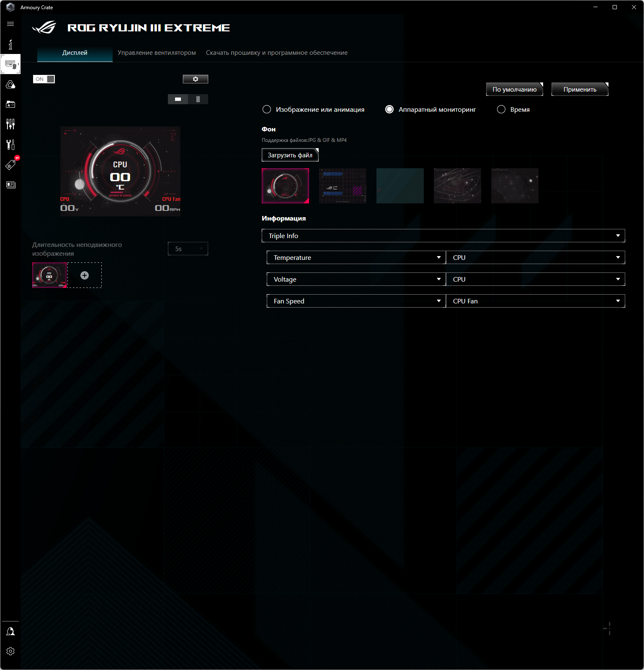The height and width of the screenshot is (670, 644).
Task: Open the Voltage dropdown
Action: tap(356, 279)
